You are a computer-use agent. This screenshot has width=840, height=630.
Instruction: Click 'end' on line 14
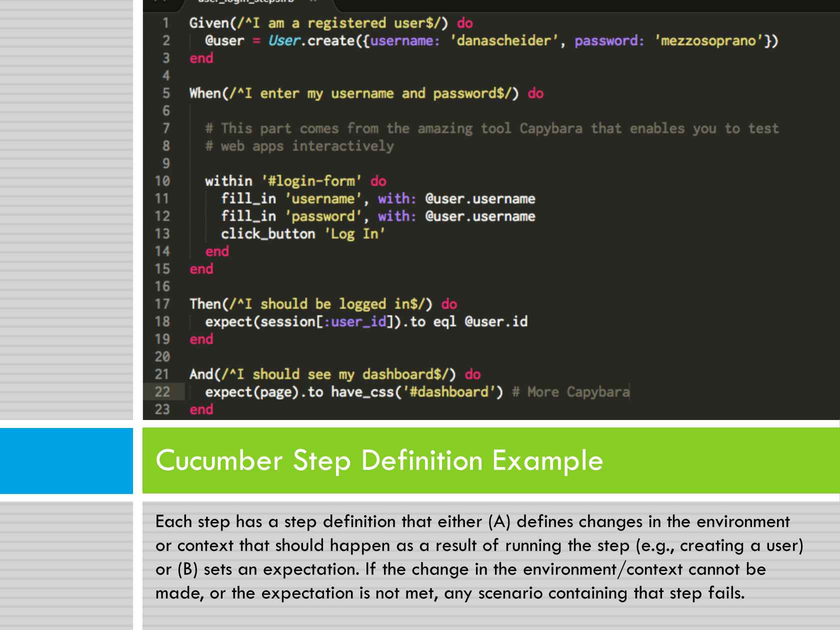click(217, 251)
